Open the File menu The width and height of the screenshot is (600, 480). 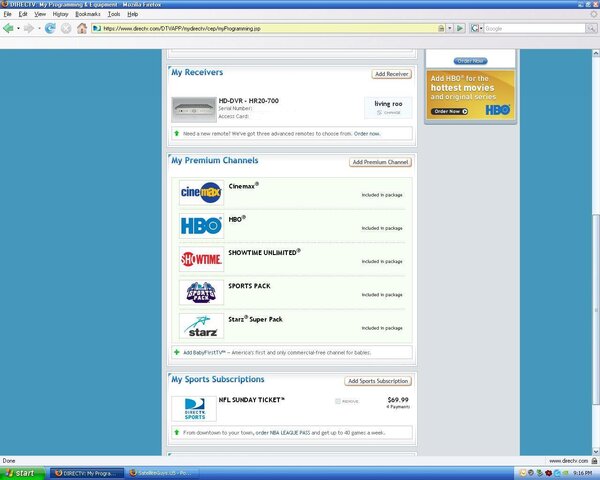[8, 14]
